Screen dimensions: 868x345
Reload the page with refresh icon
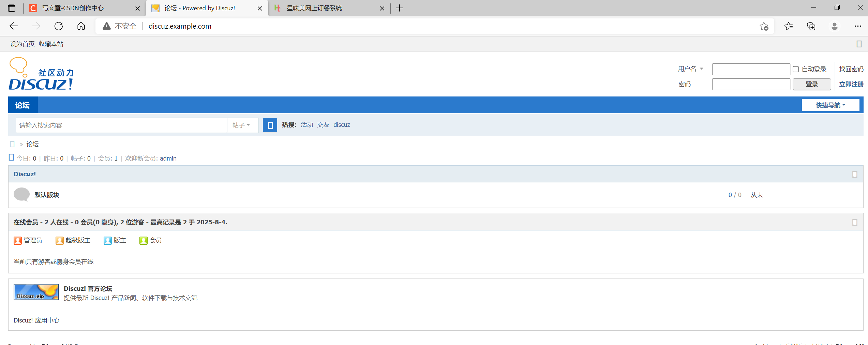click(x=59, y=26)
